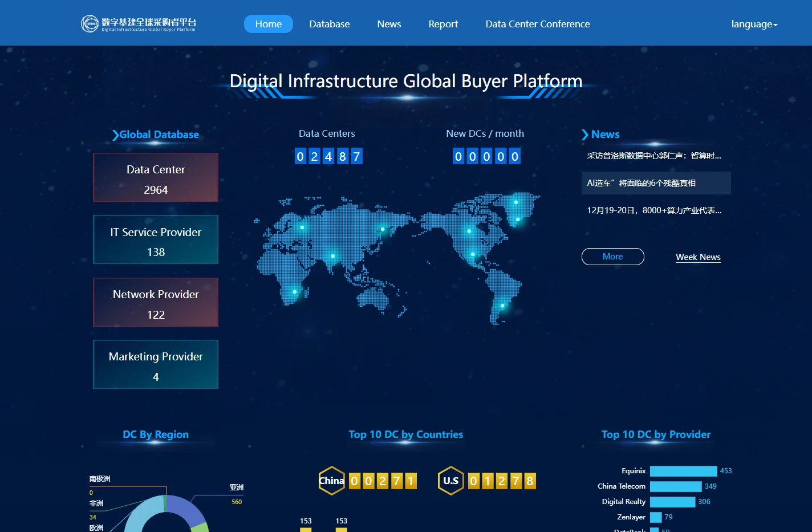This screenshot has height=532, width=812.
Task: Click the U.S hexagon badge
Action: [x=451, y=481]
